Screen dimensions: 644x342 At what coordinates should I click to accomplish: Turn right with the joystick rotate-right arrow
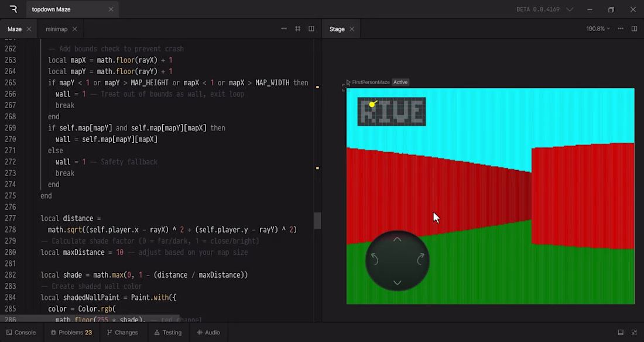(420, 259)
